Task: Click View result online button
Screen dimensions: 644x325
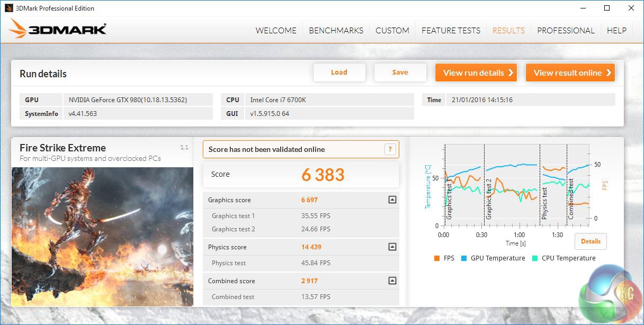Action: [x=570, y=73]
